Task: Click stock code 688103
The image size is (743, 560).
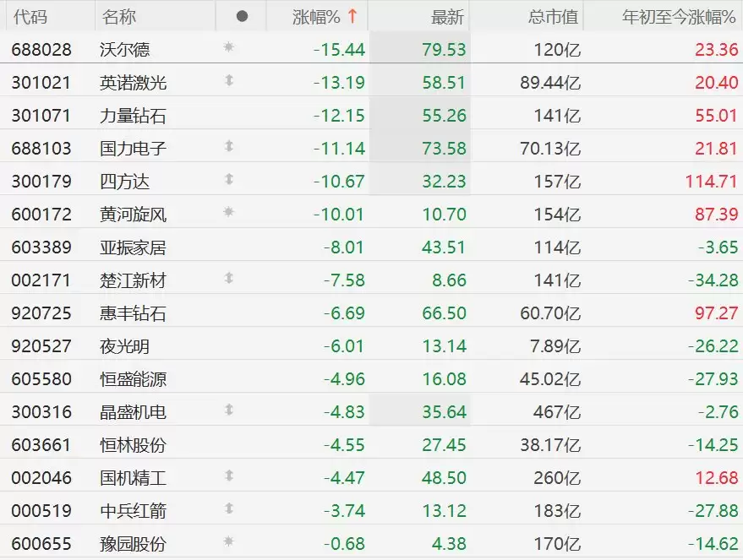Action: pos(41,148)
